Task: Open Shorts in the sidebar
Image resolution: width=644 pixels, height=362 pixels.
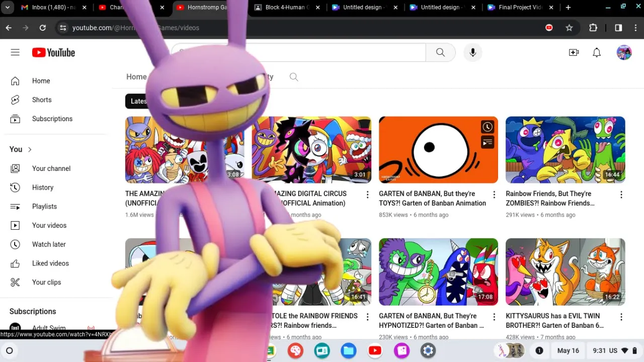Action: [x=55, y=100]
